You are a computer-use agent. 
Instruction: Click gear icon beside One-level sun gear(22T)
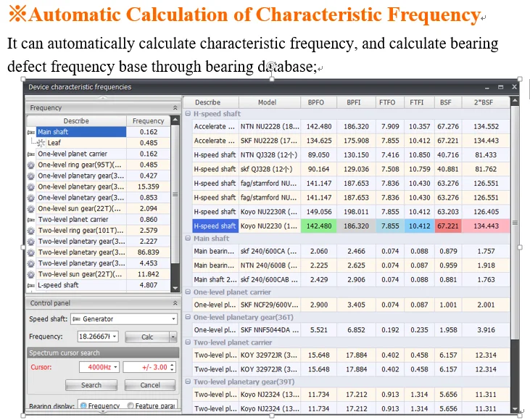[31, 208]
